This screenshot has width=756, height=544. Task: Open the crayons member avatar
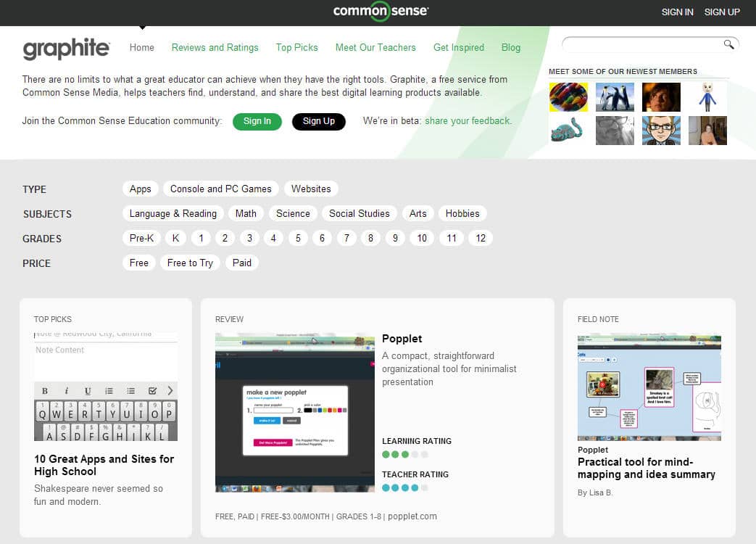(x=568, y=97)
